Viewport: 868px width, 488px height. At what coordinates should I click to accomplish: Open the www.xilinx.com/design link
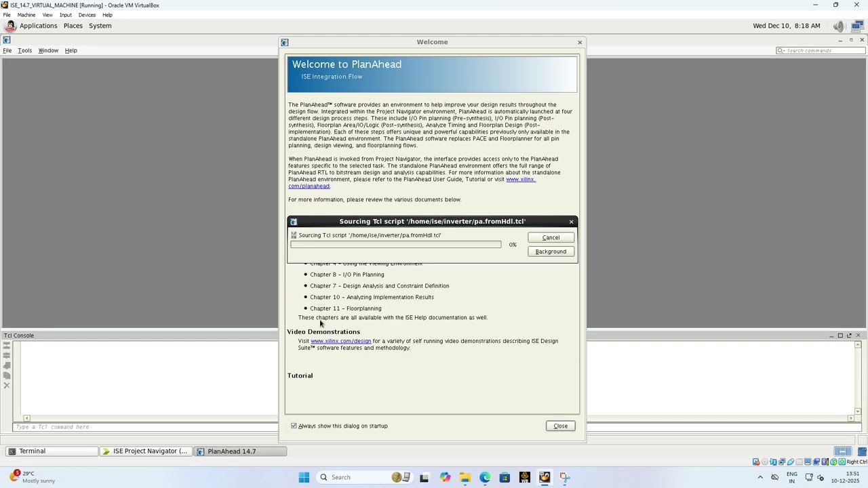[340, 341]
